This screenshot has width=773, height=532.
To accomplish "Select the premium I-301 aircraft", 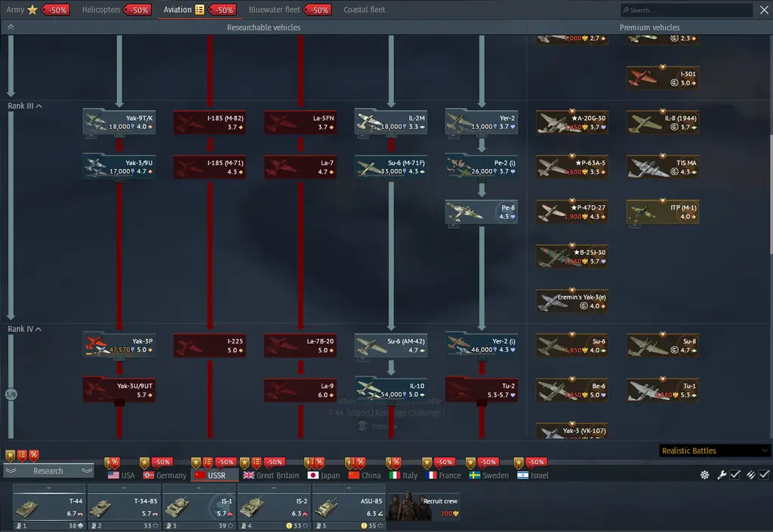I will [662, 78].
